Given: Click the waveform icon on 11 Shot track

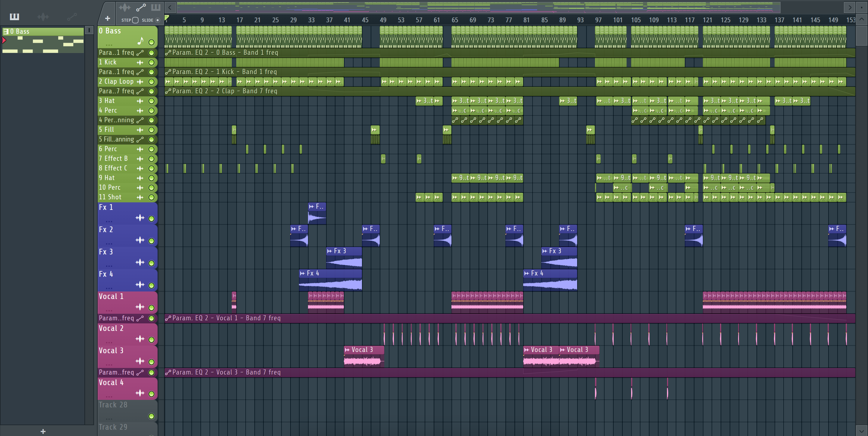Looking at the screenshot, I should [x=140, y=197].
